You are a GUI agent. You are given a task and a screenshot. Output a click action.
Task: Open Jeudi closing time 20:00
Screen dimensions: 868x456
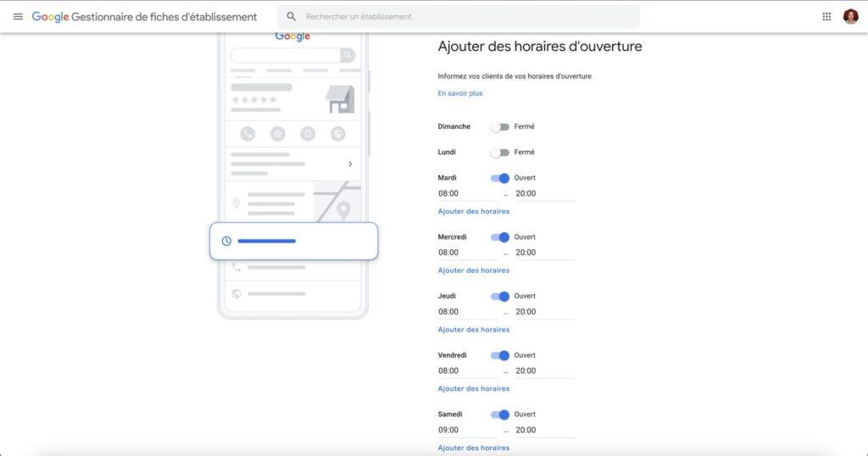(x=545, y=312)
